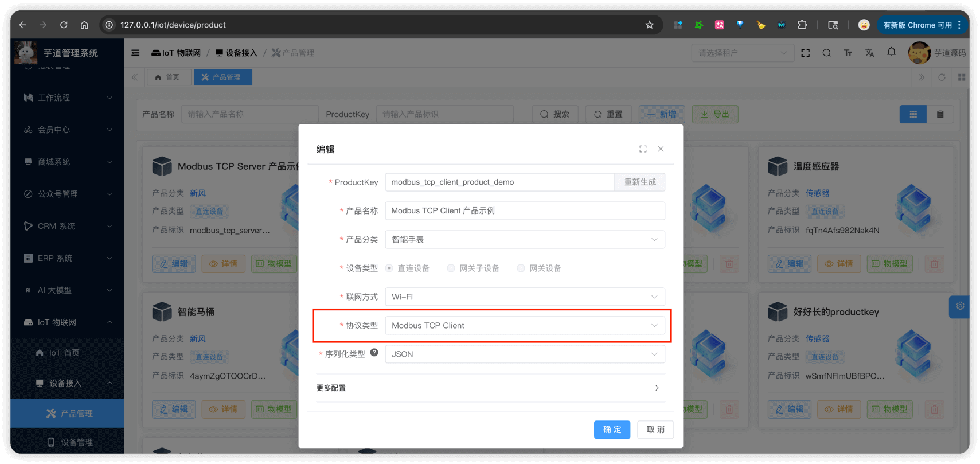Screen dimensions: 980x464
Task: Open the 协议类型 Modbus TCP Client dropdown
Action: pos(525,326)
